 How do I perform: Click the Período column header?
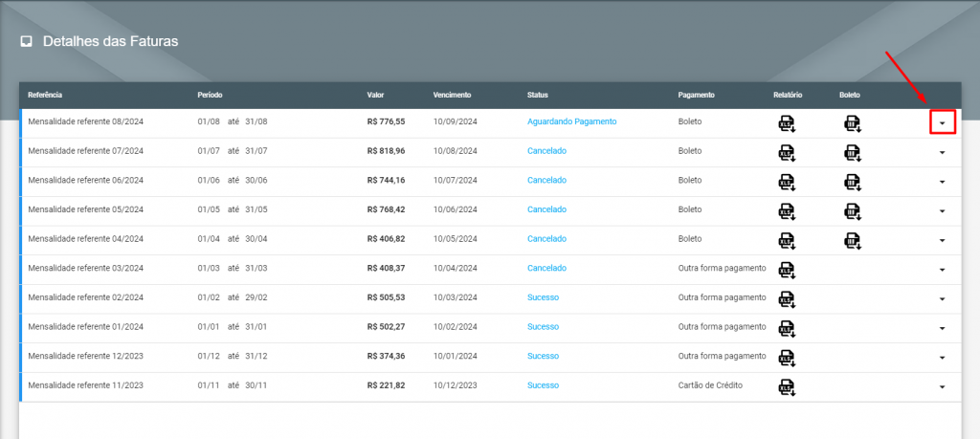coord(210,96)
